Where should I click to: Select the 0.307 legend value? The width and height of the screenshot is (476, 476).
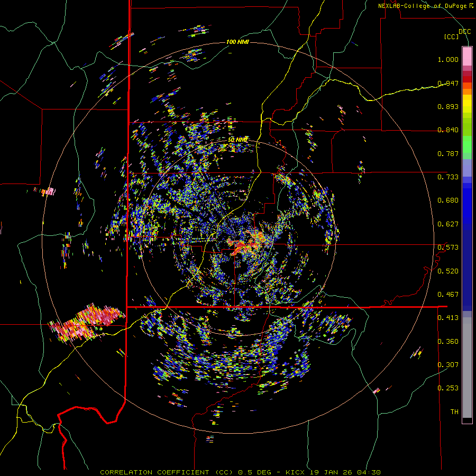click(x=448, y=365)
